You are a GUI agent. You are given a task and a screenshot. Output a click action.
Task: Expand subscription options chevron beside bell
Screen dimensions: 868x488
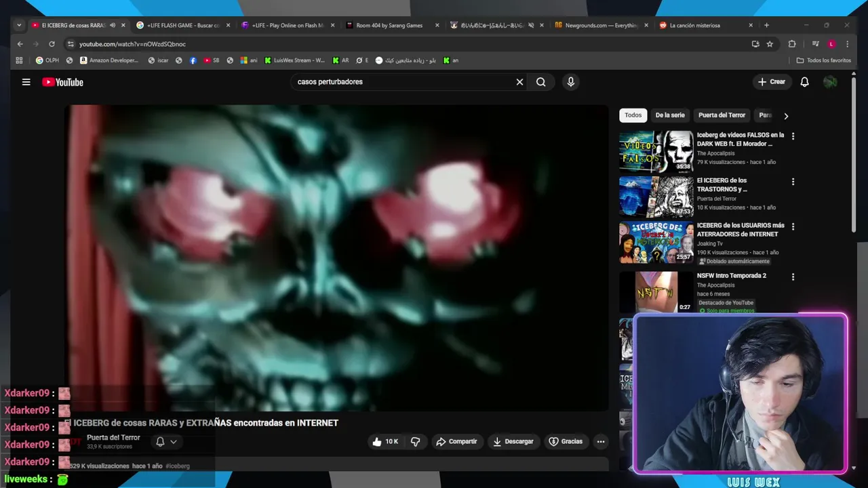click(x=174, y=441)
